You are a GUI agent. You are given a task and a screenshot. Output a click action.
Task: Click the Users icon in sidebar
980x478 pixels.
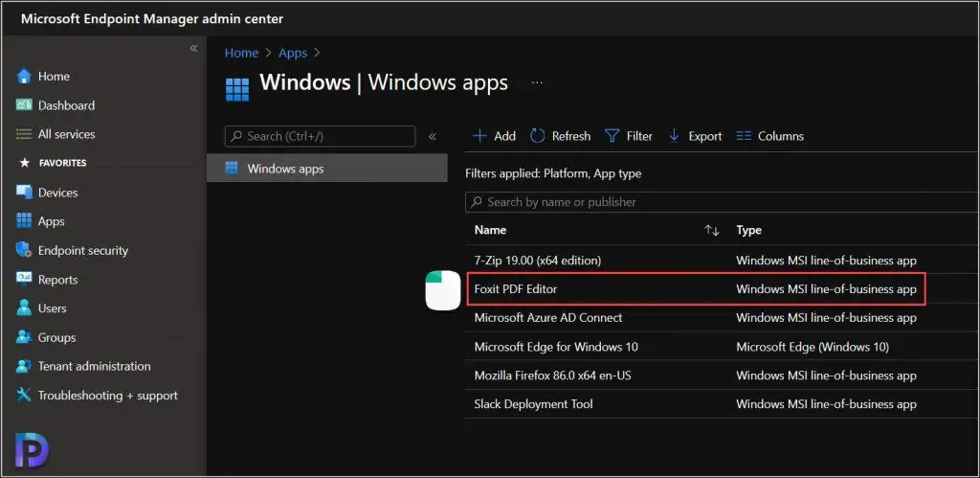click(24, 307)
